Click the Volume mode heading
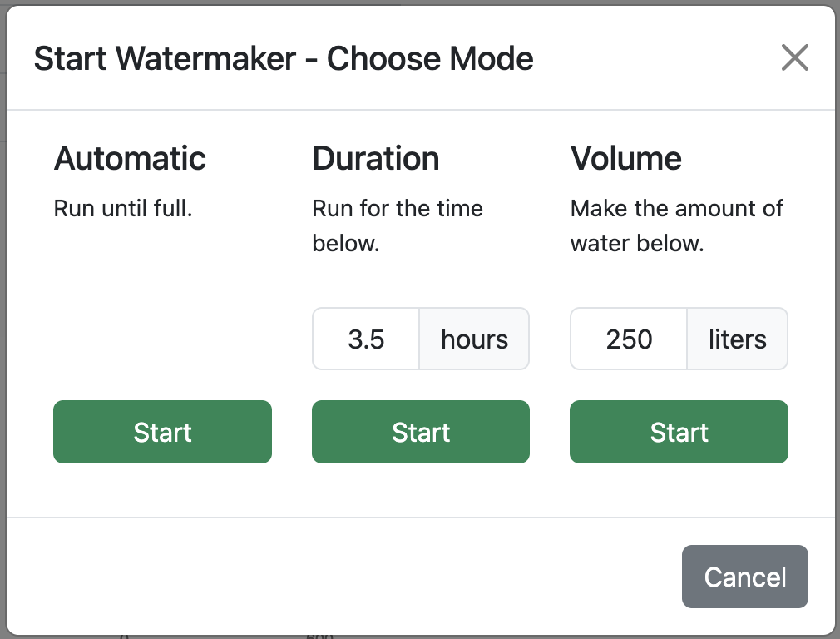The width and height of the screenshot is (840, 639). [x=625, y=159]
